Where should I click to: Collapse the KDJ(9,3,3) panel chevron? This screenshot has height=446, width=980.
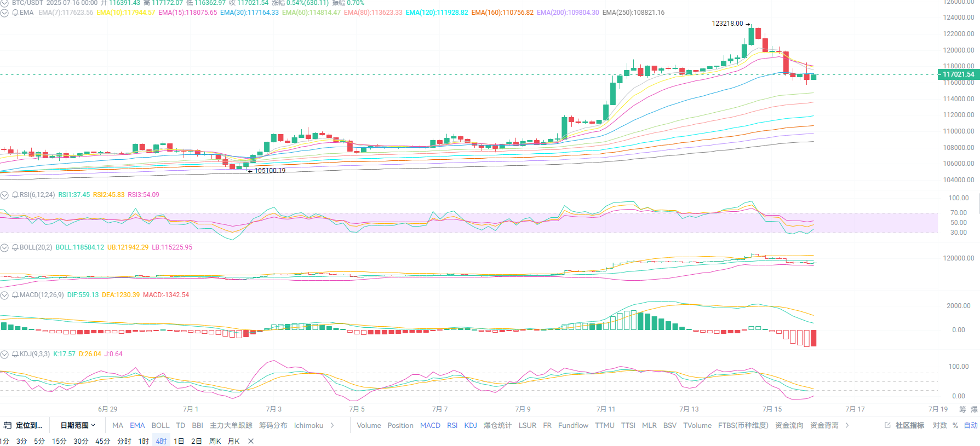tap(4, 354)
